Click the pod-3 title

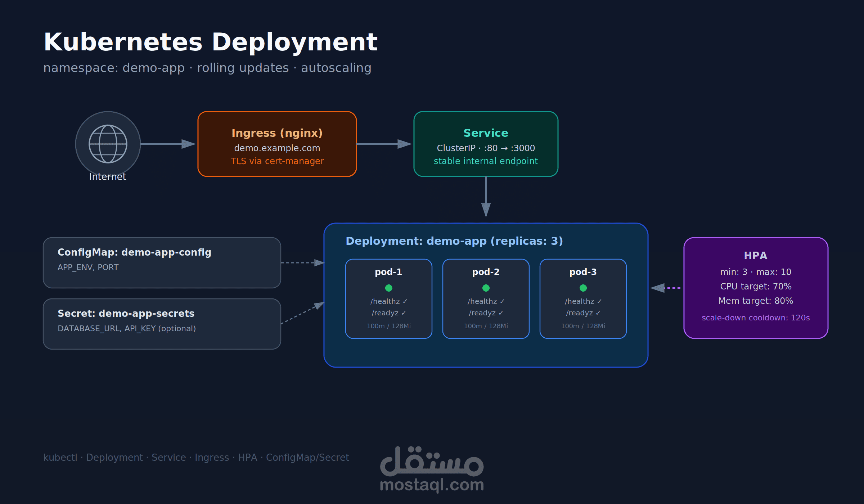tap(583, 272)
